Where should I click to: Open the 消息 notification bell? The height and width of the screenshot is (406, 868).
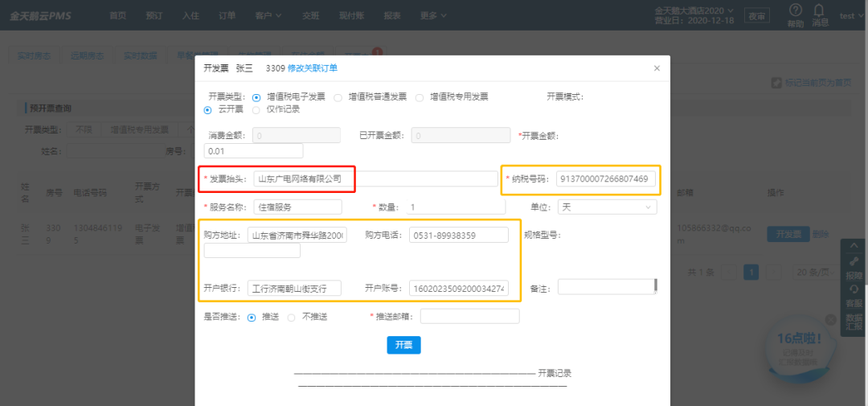point(819,11)
